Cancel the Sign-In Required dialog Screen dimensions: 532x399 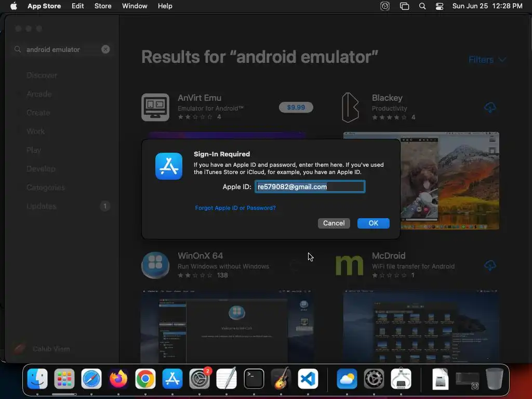click(334, 223)
